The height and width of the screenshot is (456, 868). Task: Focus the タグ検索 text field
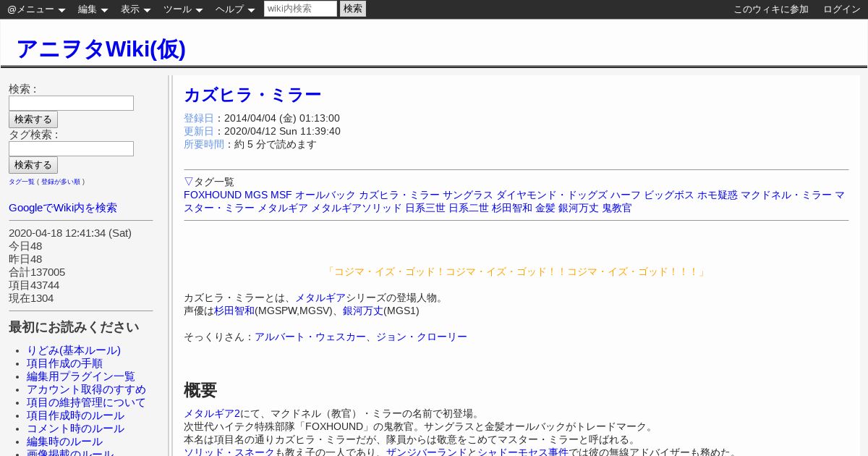point(71,148)
